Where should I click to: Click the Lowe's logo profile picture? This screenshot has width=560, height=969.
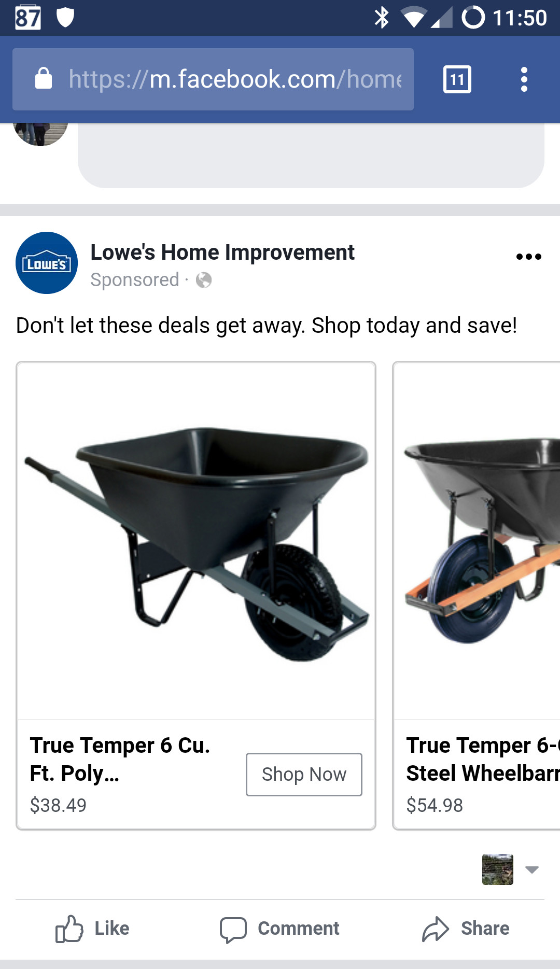pos(47,263)
